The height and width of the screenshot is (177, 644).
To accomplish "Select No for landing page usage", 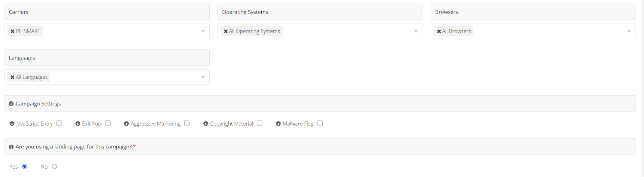I will click(x=54, y=167).
